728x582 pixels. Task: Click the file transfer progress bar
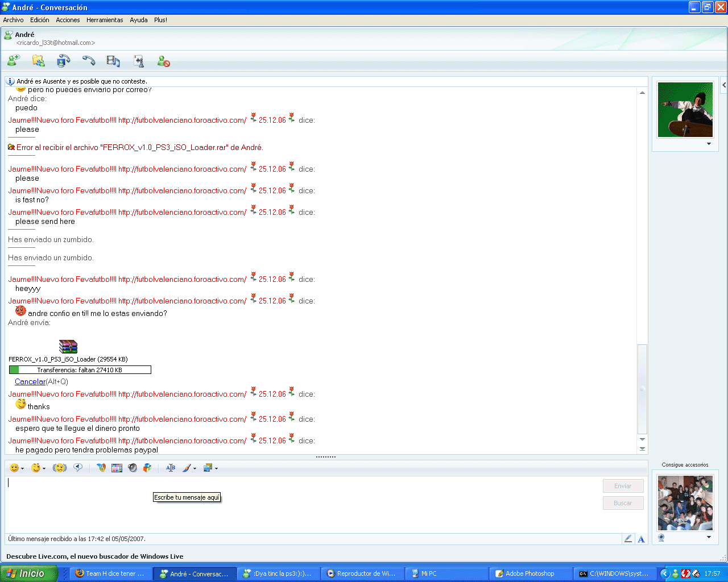(80, 370)
